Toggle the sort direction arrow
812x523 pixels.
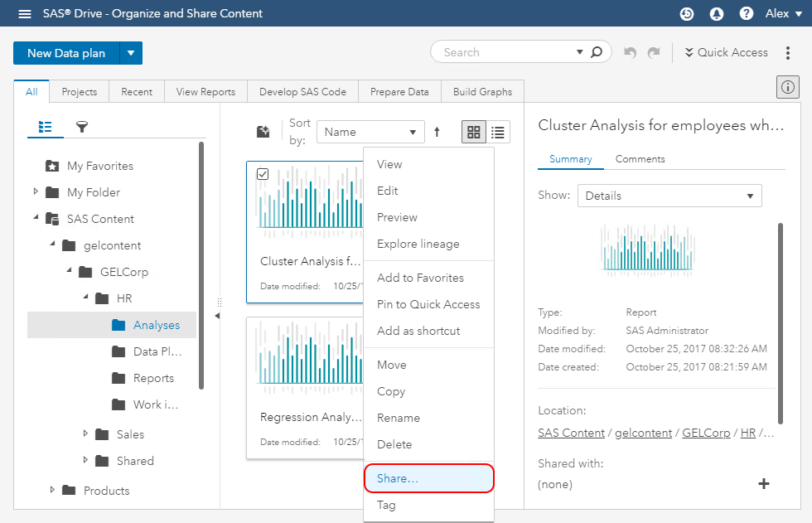(x=437, y=132)
